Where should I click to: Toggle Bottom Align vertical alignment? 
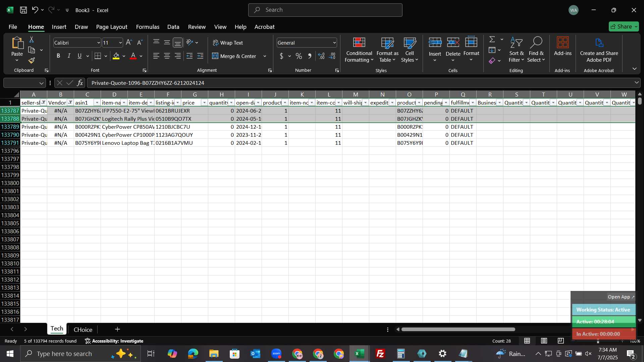click(x=178, y=43)
